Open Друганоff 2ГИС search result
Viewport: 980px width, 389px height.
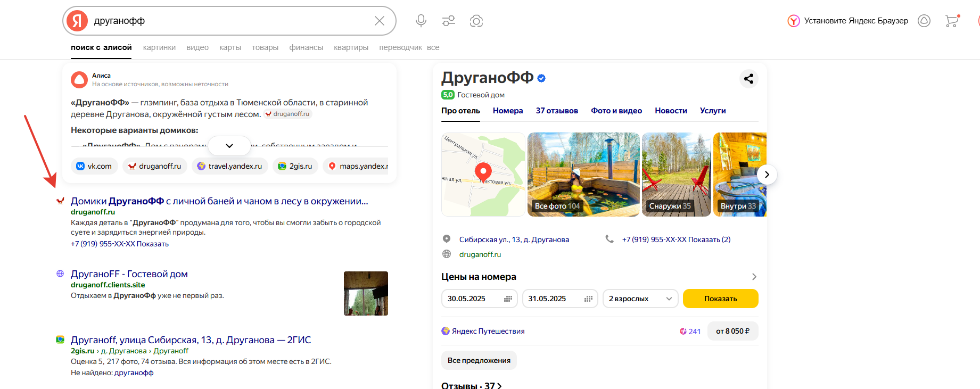(191, 340)
